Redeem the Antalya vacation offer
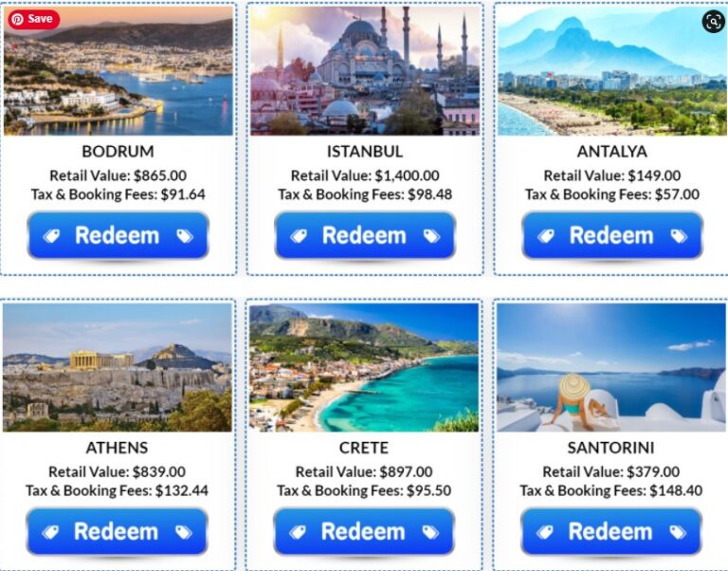 (x=612, y=235)
